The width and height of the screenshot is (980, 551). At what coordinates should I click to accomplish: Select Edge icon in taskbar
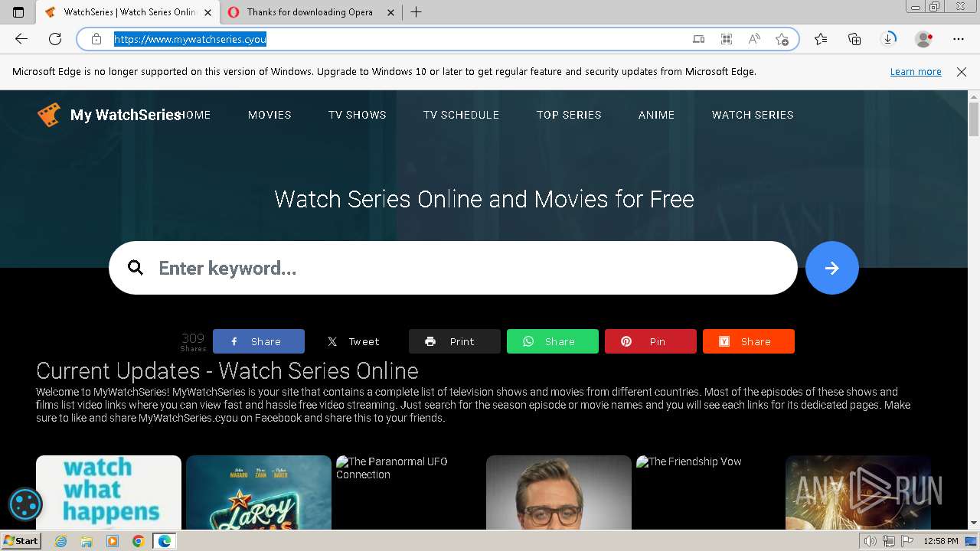pos(165,541)
